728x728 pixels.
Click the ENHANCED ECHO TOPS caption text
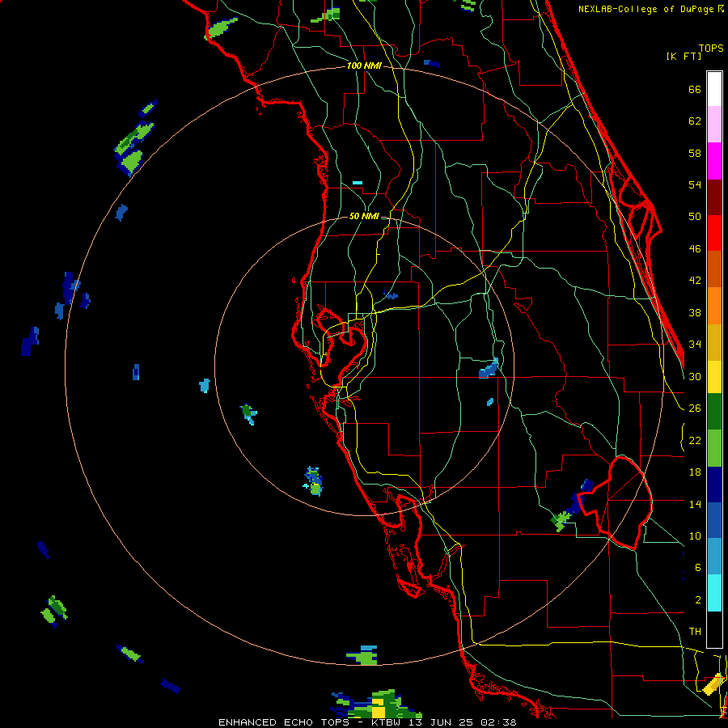coord(284,722)
